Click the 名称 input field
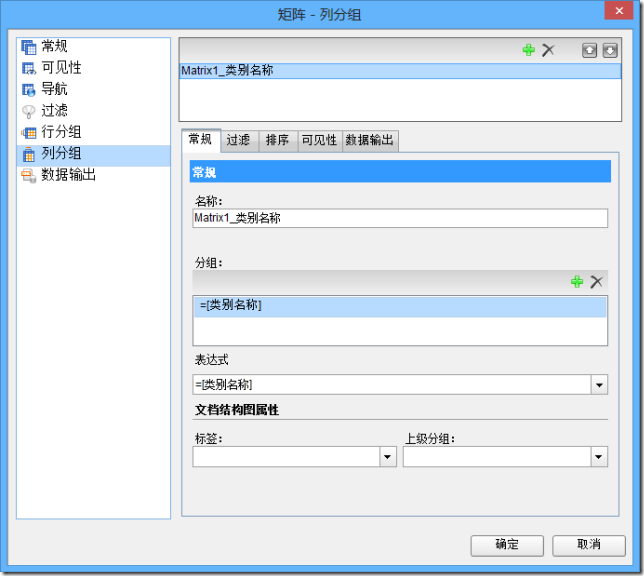 (400, 218)
